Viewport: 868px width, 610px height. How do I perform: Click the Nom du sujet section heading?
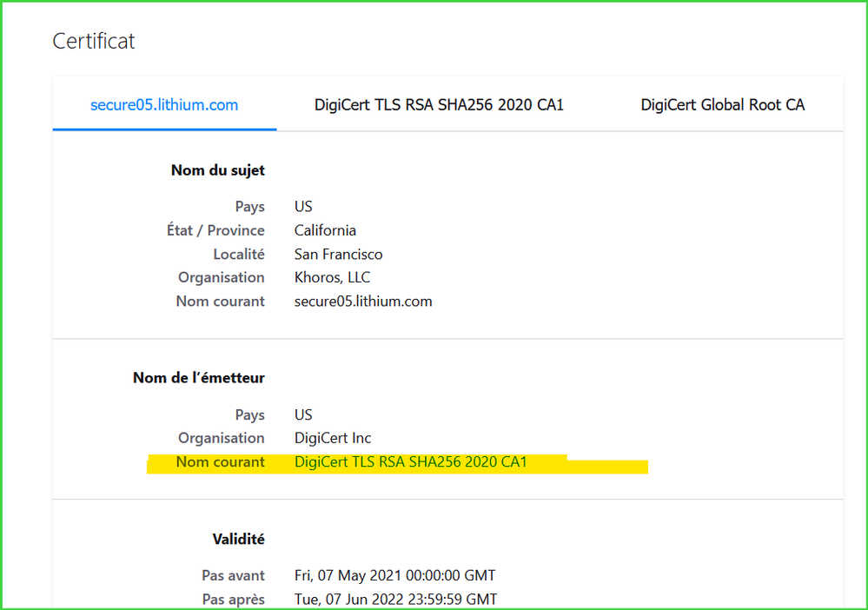pyautogui.click(x=217, y=170)
